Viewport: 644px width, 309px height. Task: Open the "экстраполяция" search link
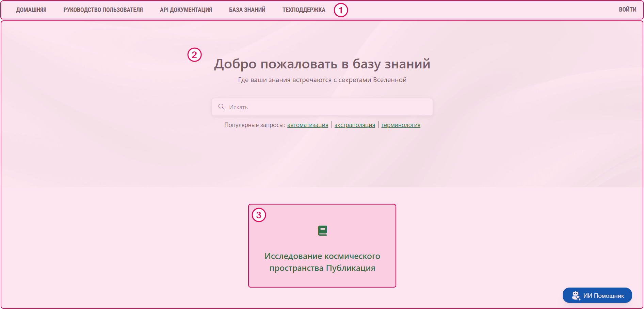355,125
